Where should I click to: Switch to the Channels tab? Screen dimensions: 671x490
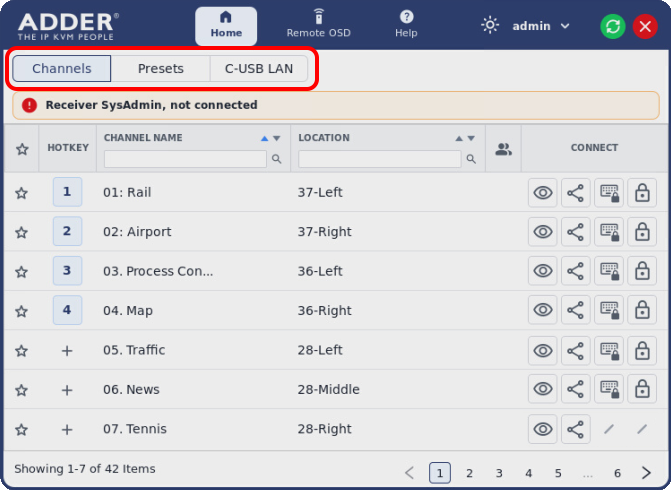coord(62,68)
